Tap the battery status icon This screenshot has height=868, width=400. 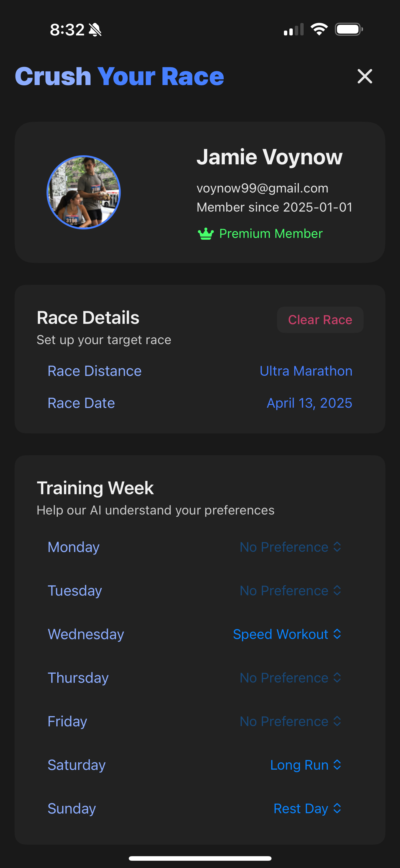point(349,29)
